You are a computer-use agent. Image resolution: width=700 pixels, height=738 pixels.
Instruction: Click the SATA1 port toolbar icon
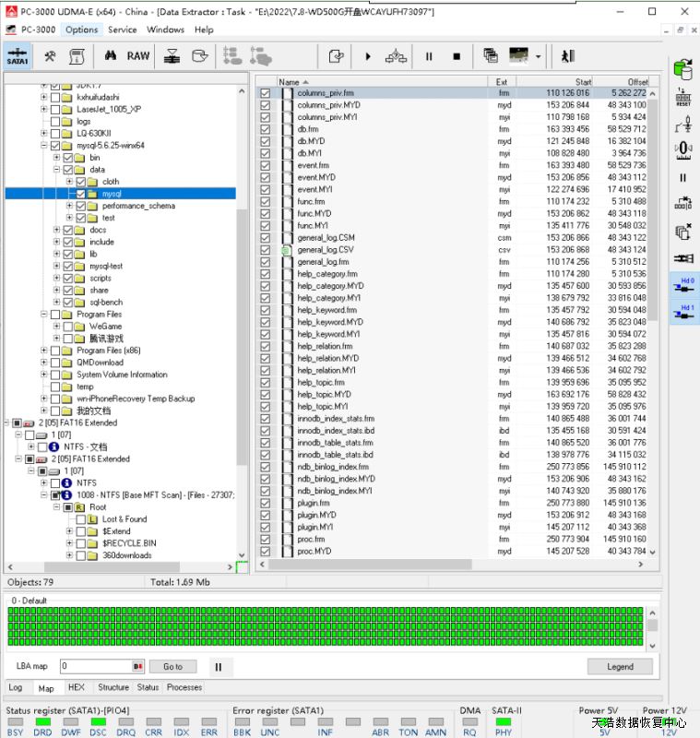pyautogui.click(x=18, y=56)
